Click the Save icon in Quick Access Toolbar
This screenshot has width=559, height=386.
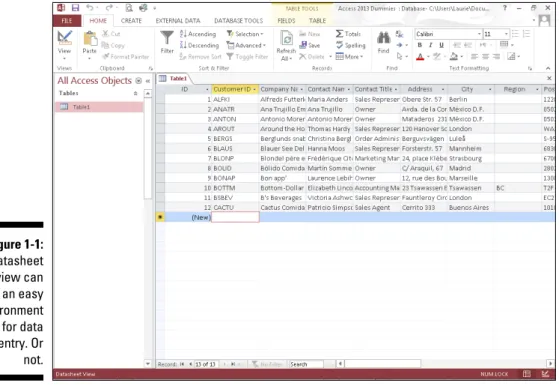75,8
